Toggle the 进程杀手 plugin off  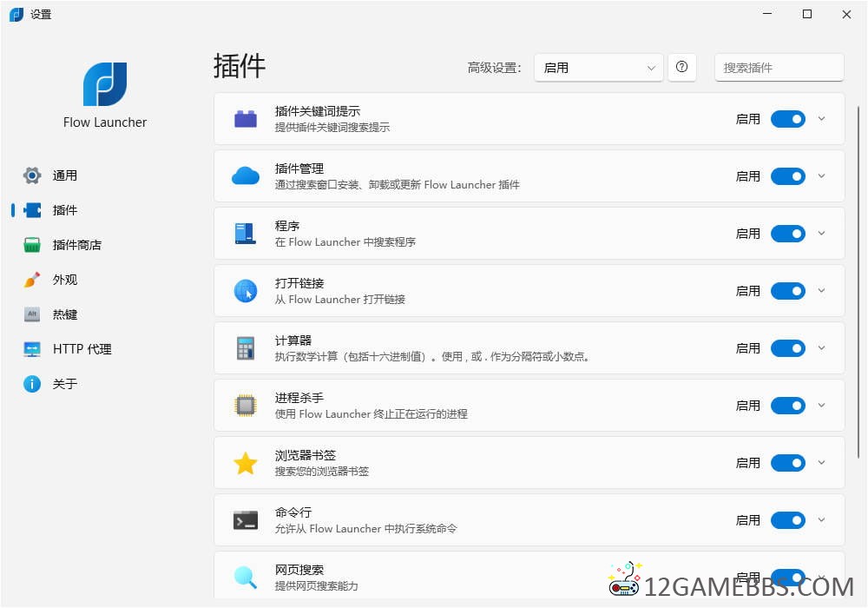[x=788, y=406]
